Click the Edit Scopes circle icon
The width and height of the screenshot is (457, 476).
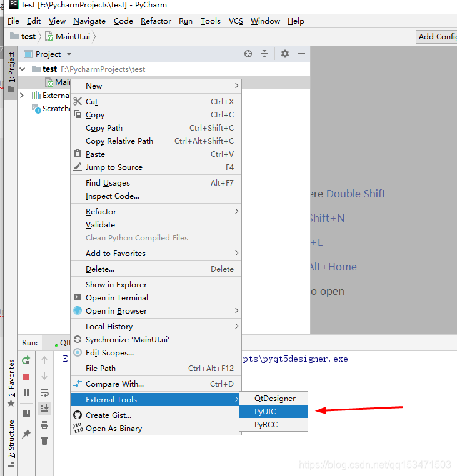pyautogui.click(x=78, y=352)
